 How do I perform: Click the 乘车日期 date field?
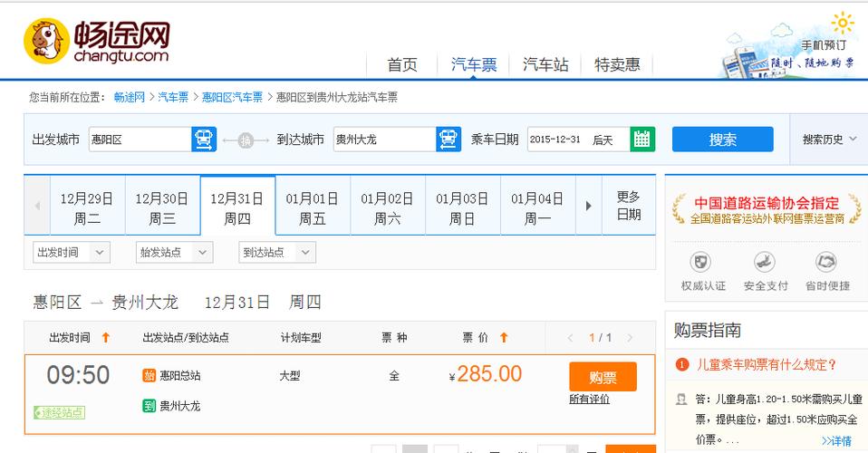click(x=579, y=139)
